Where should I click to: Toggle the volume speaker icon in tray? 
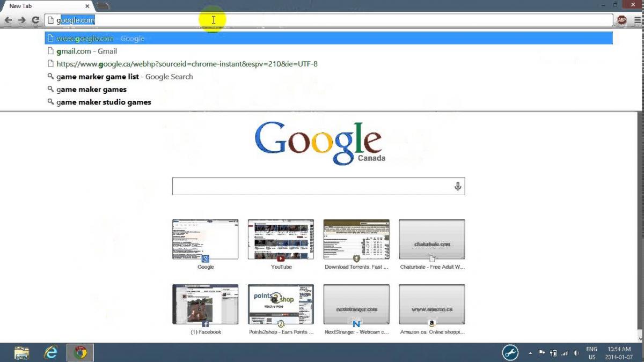coord(576,353)
